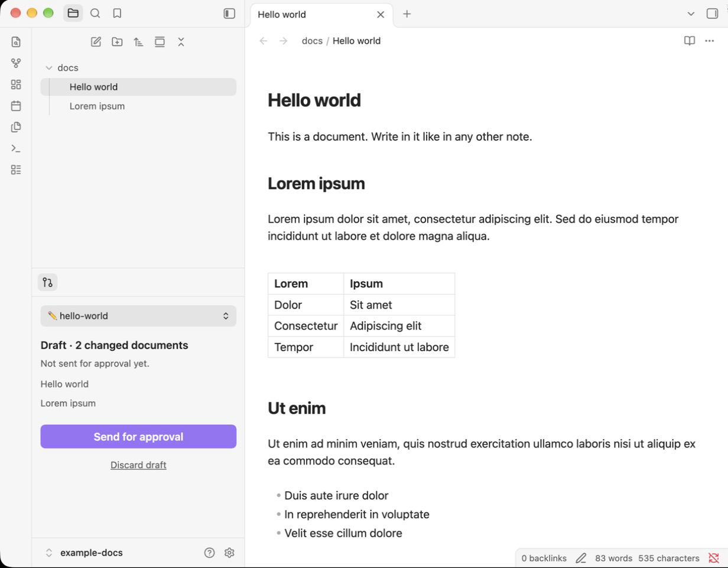Click the editing mode pencil in status bar
The image size is (728, 568).
pyautogui.click(x=581, y=558)
